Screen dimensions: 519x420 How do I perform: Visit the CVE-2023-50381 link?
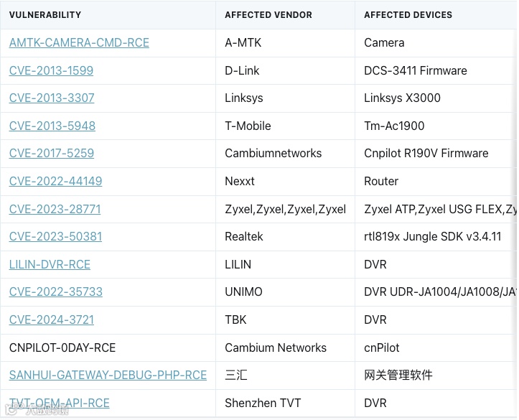click(55, 237)
